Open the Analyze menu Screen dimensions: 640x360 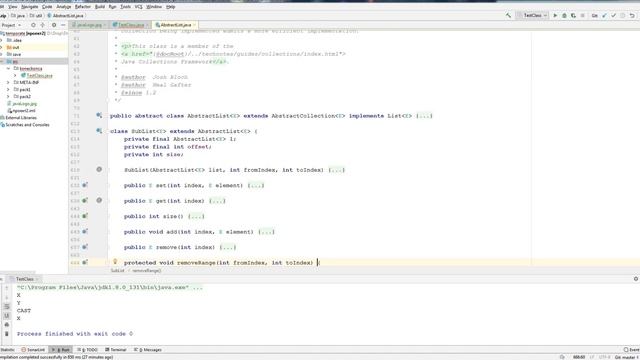[x=64, y=7]
